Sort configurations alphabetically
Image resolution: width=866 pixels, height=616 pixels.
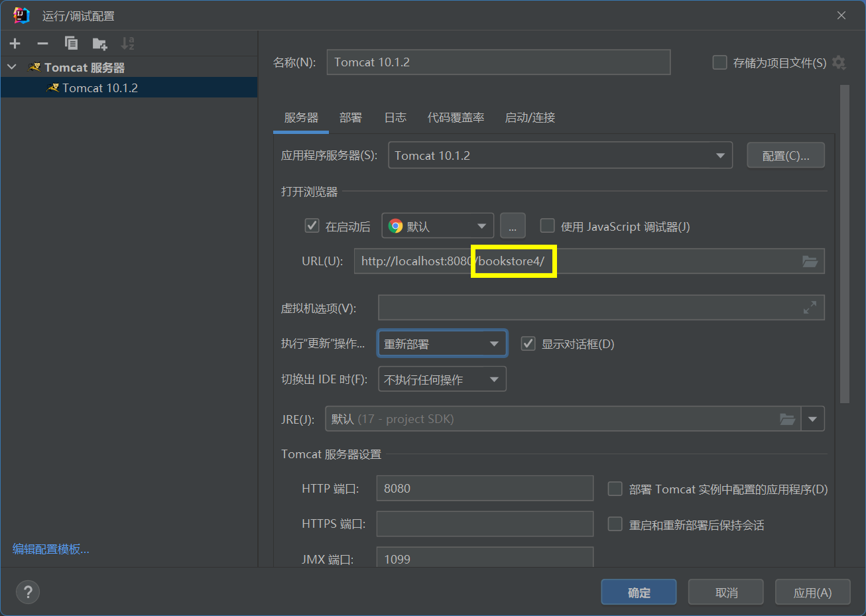click(127, 44)
